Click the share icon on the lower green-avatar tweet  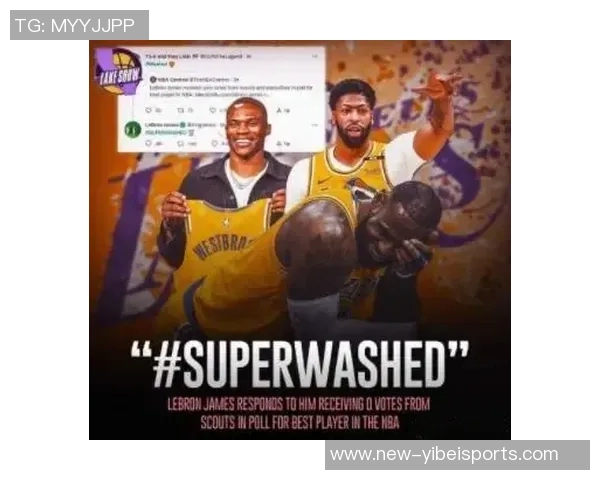279,144
